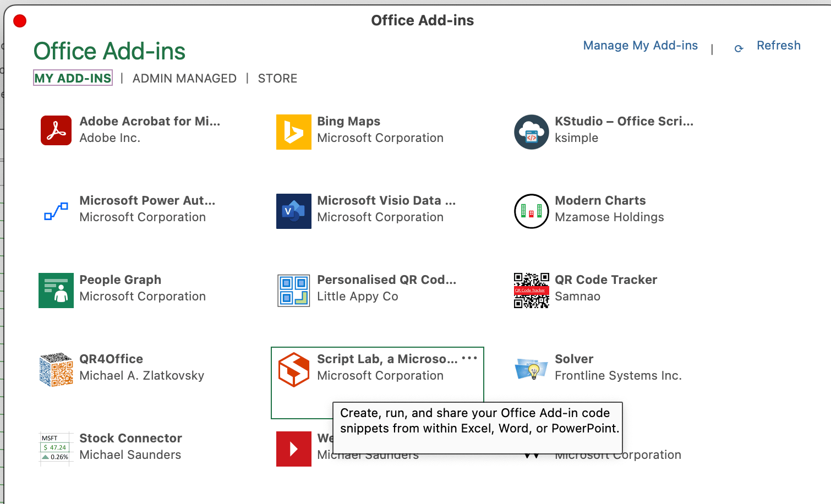Select the 'Modern Charts' title text

coord(600,200)
